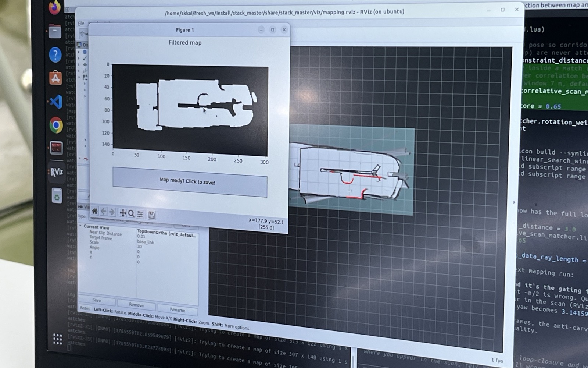
Task: Open the File menu in RViz
Action: coord(81,23)
